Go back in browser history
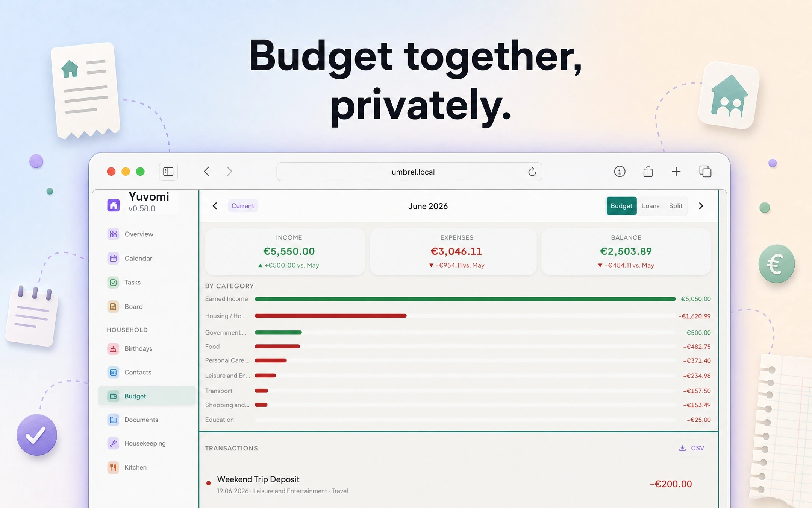The width and height of the screenshot is (812, 508). pos(207,172)
